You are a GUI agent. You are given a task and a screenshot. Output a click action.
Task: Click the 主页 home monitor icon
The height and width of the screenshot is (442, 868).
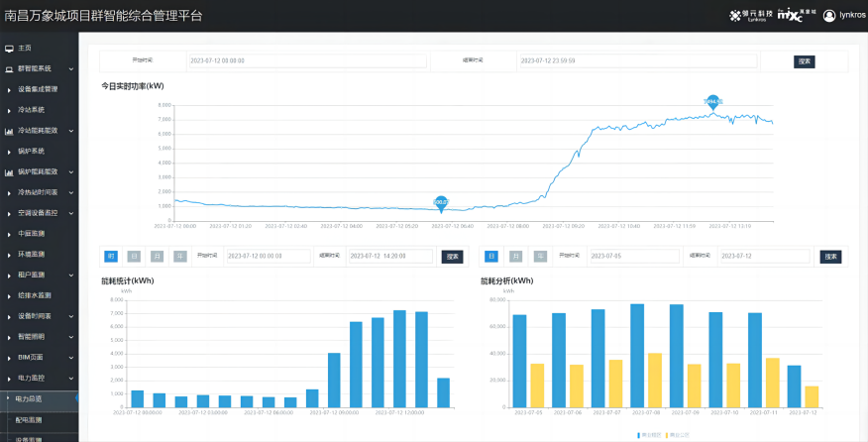(9, 48)
